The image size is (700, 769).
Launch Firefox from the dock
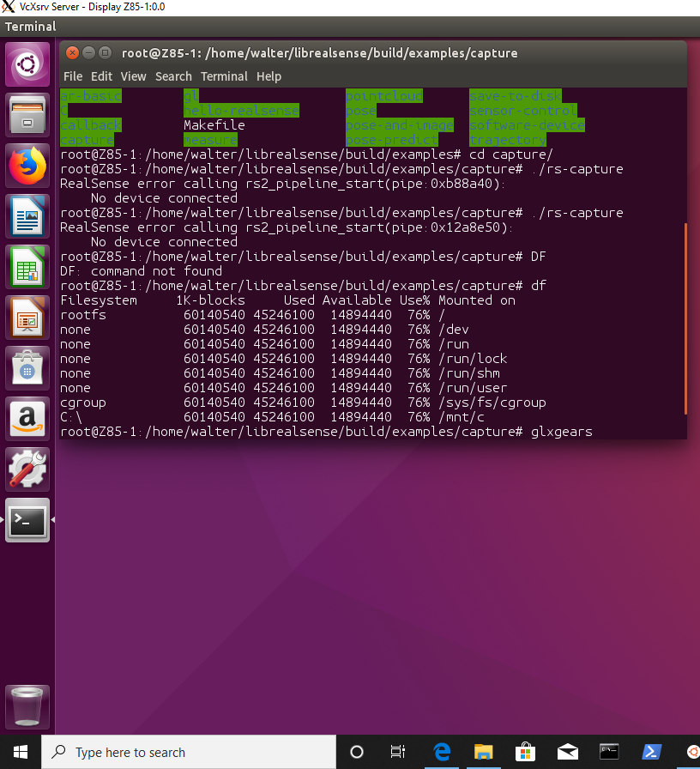pyautogui.click(x=27, y=162)
